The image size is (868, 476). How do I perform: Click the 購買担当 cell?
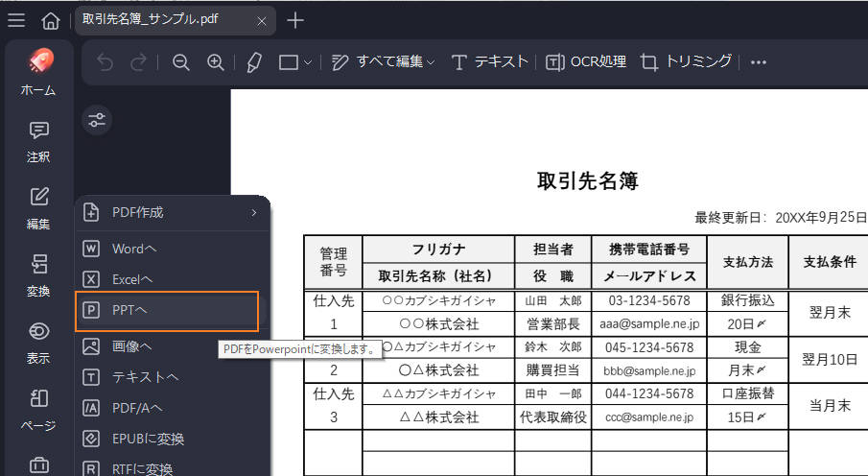[x=553, y=370]
